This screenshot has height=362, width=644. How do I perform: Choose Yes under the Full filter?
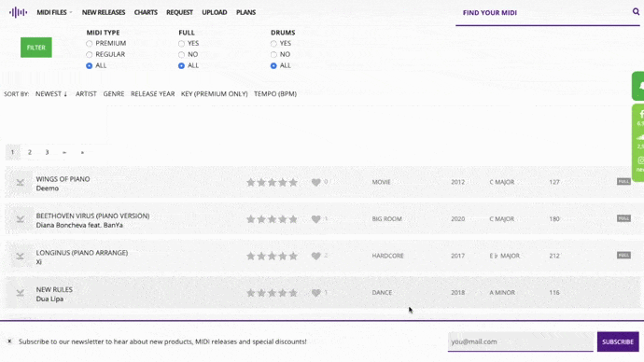181,44
